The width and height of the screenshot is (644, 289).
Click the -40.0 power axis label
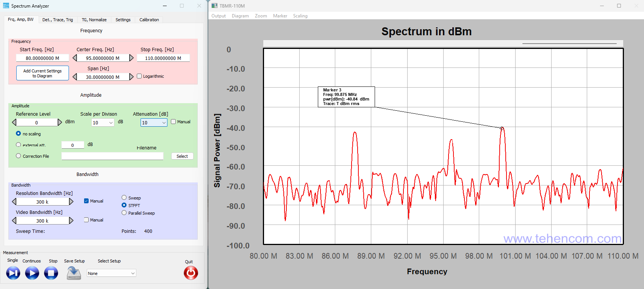(x=236, y=128)
